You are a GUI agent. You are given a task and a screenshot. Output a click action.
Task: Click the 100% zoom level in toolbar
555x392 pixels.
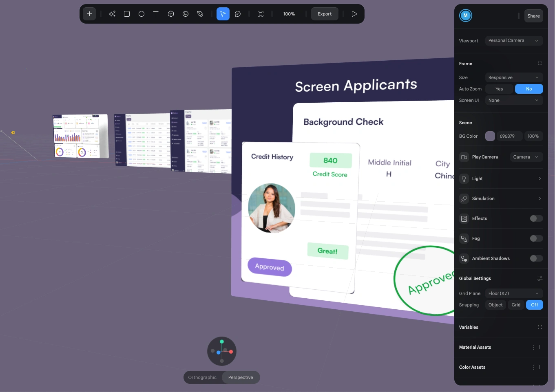click(289, 14)
